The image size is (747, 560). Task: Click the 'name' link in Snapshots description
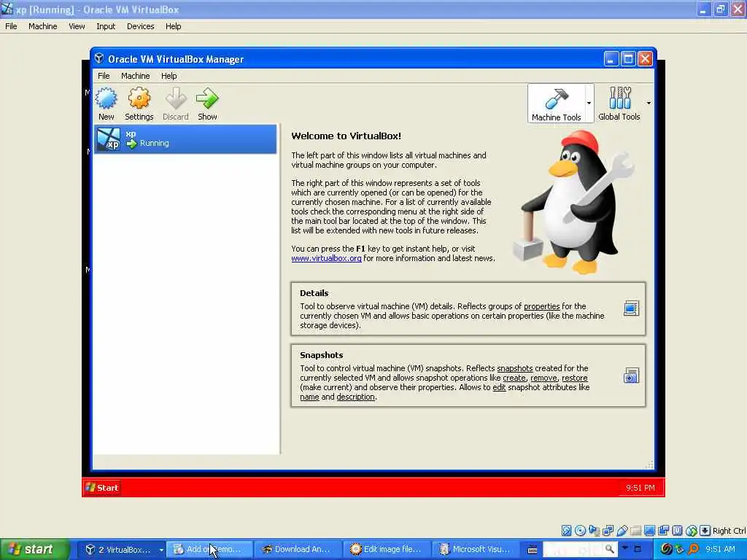pos(309,397)
